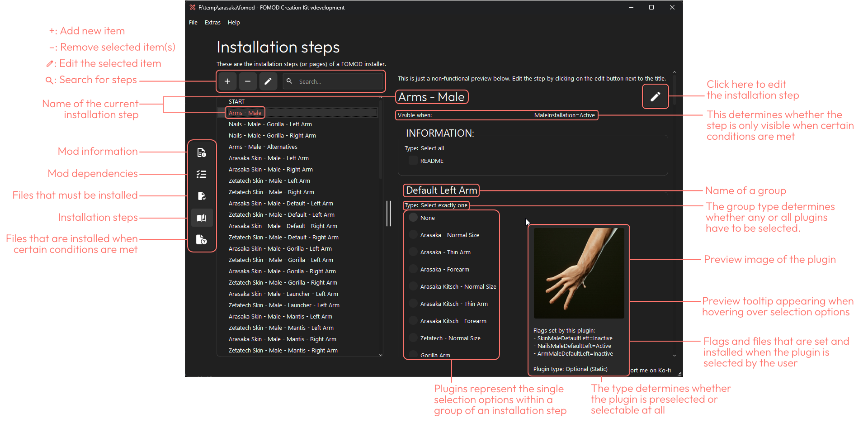Open the Installation steps panel

(x=202, y=218)
